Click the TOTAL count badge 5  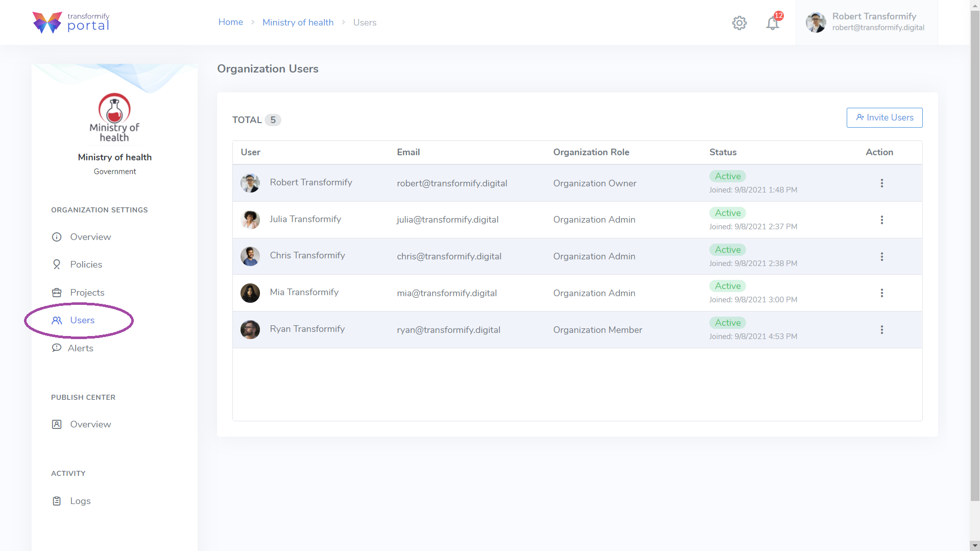pyautogui.click(x=273, y=120)
